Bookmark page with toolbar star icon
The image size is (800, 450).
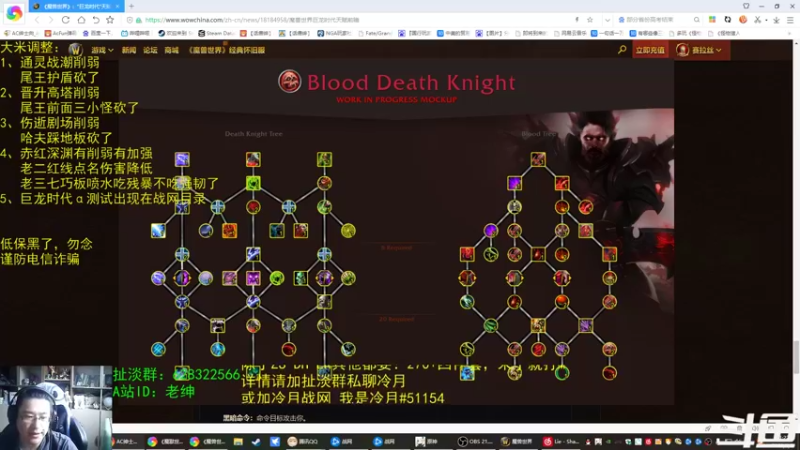pos(110,20)
